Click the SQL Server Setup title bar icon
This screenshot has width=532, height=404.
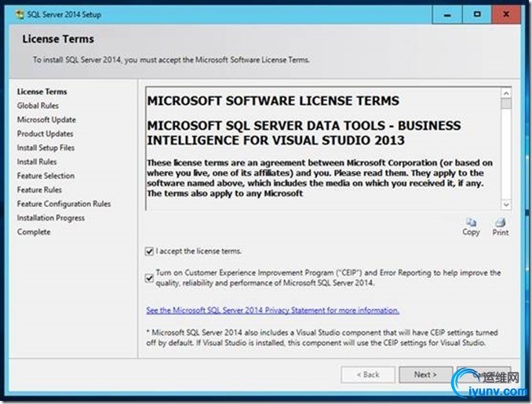[x=20, y=15]
